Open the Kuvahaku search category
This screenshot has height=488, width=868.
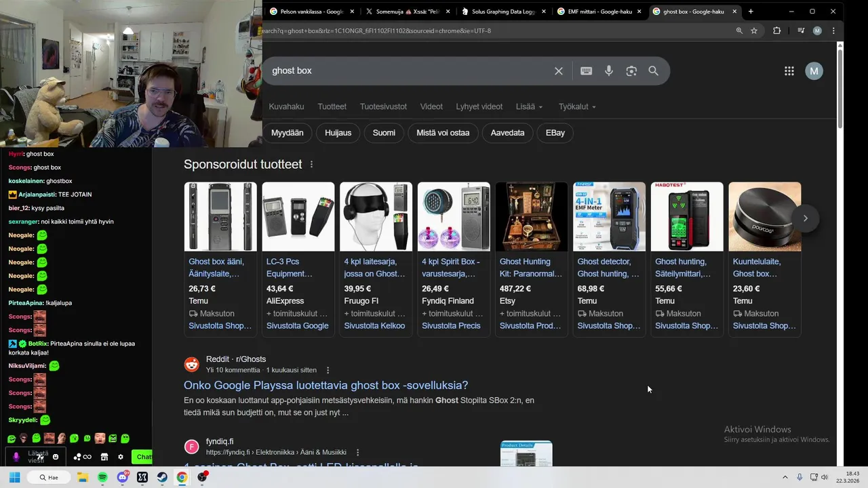[286, 106]
